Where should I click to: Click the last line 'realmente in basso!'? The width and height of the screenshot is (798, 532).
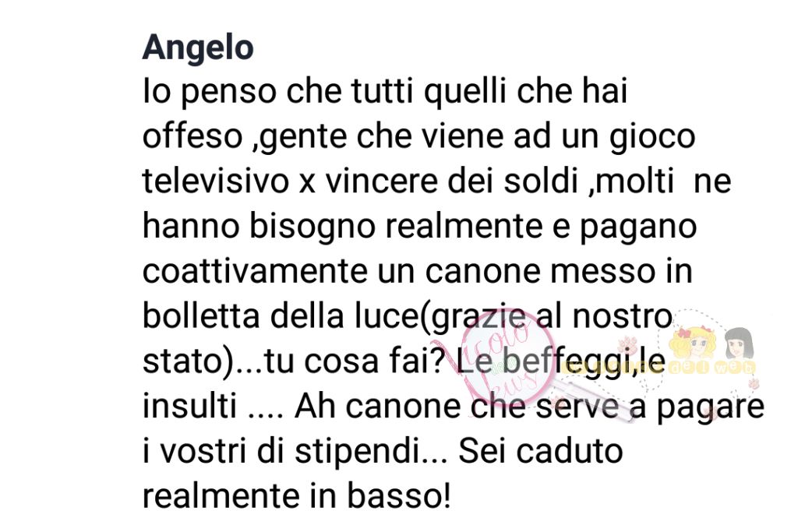[x=297, y=495]
